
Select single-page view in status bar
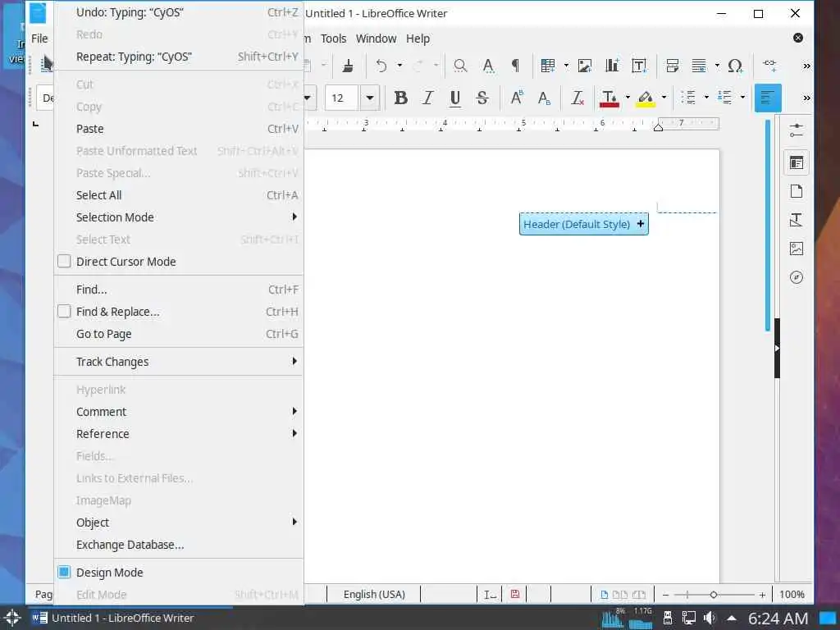(605, 594)
